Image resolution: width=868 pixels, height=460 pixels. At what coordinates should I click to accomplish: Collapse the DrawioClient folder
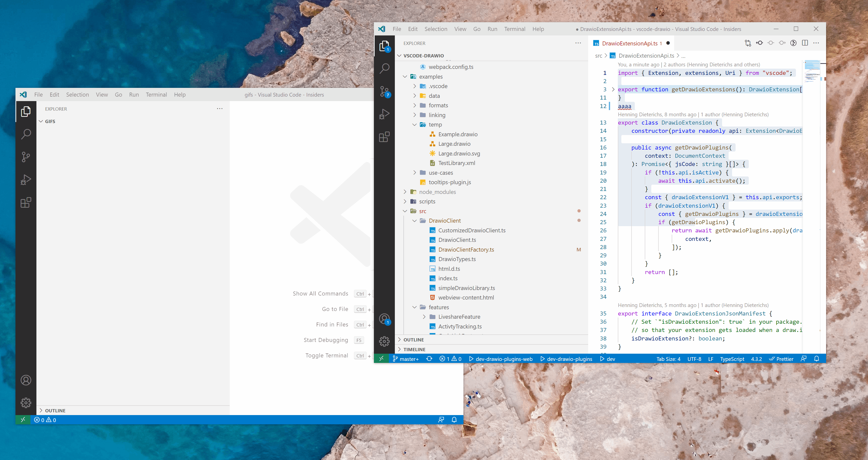[415, 221]
